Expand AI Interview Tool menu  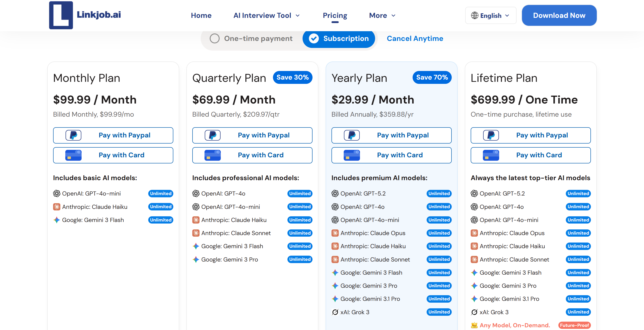[x=266, y=16]
